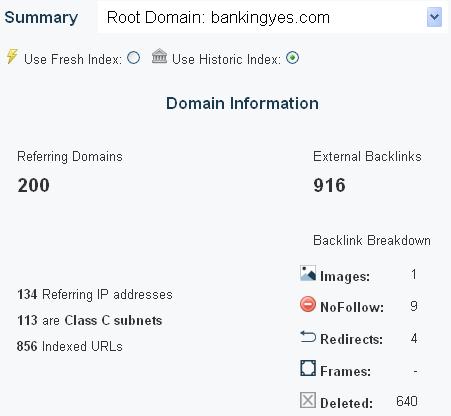Viewport: 451px width, 416px height.
Task: Click the bank building Historic Index icon
Action: coord(159,56)
